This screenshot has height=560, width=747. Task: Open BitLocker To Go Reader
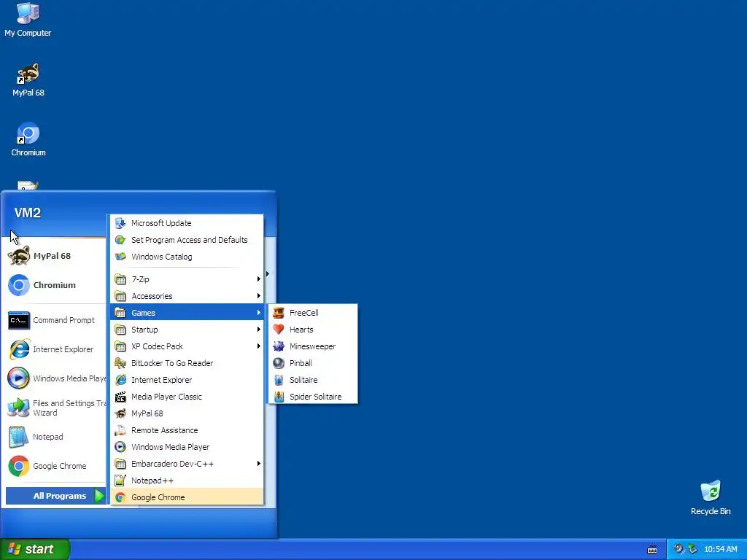pyautogui.click(x=187, y=363)
